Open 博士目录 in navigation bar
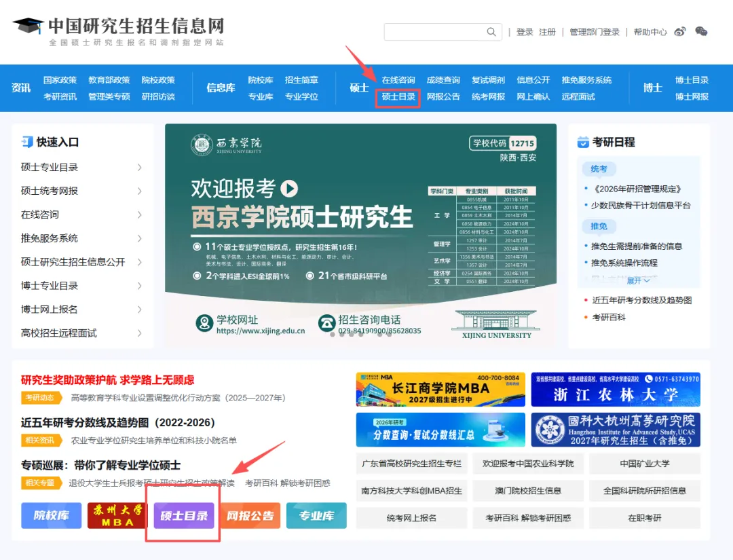 click(692, 80)
